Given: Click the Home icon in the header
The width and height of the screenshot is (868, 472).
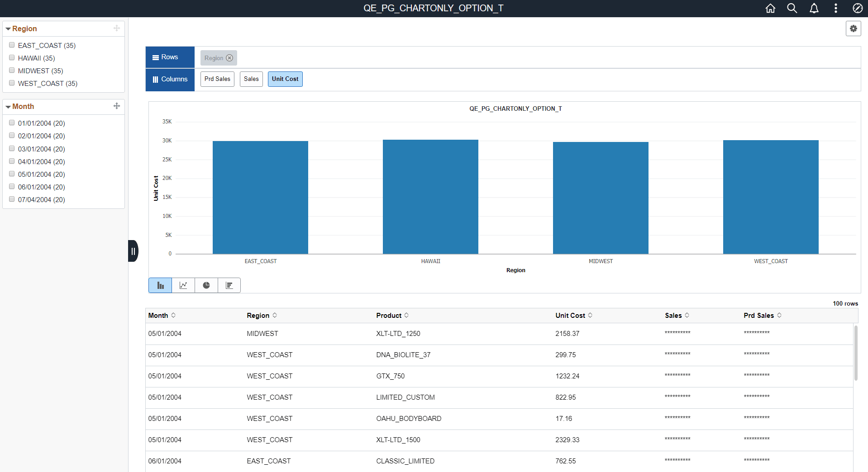Looking at the screenshot, I should coord(770,8).
